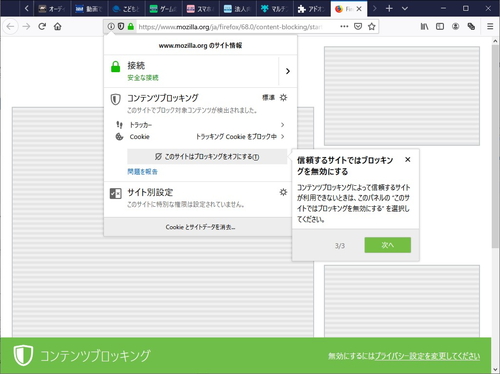Switch to the 法人 tab
The height and width of the screenshot is (374, 500).
237,9
